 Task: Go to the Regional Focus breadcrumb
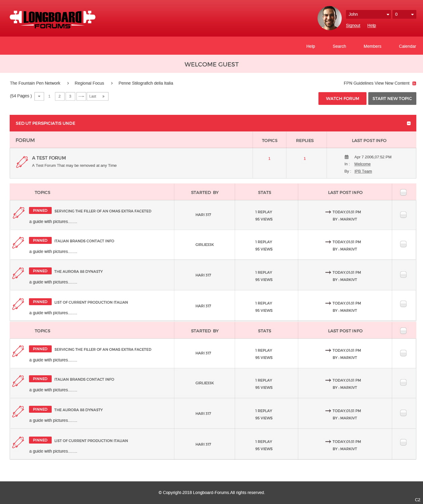pos(89,83)
